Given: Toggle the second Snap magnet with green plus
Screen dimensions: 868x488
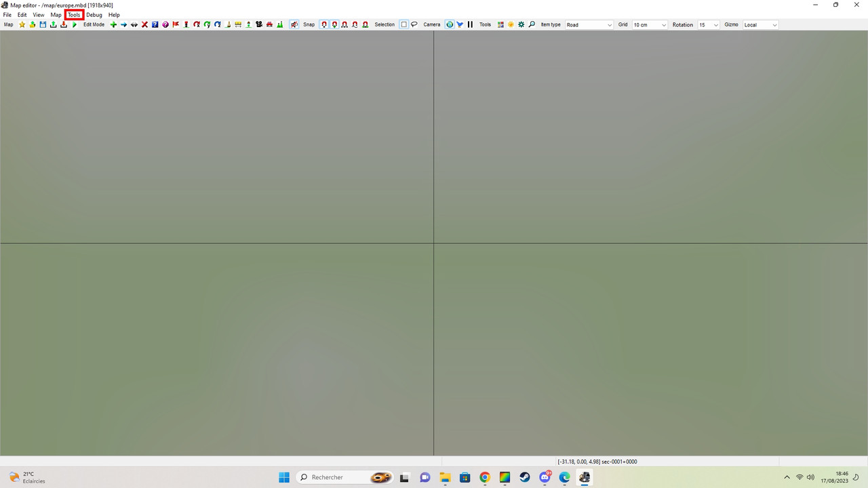Looking at the screenshot, I should click(334, 24).
